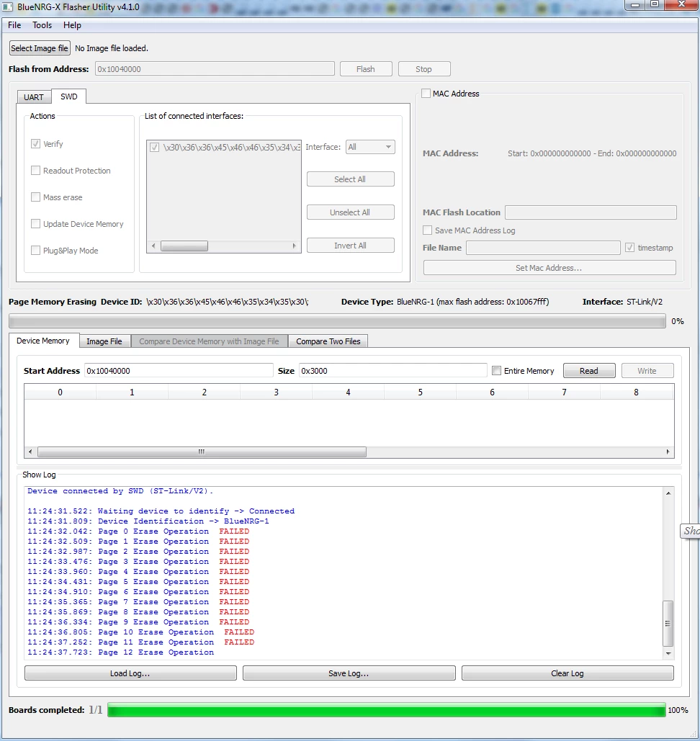
Task: Click log line Page 0 Erase Operation FAILED
Action: (x=138, y=531)
